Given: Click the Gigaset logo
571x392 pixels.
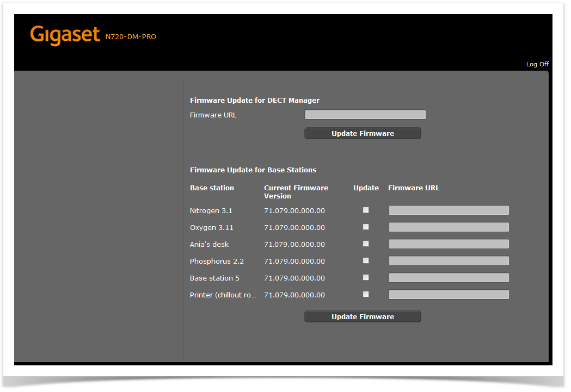Looking at the screenshot, I should click(x=65, y=35).
